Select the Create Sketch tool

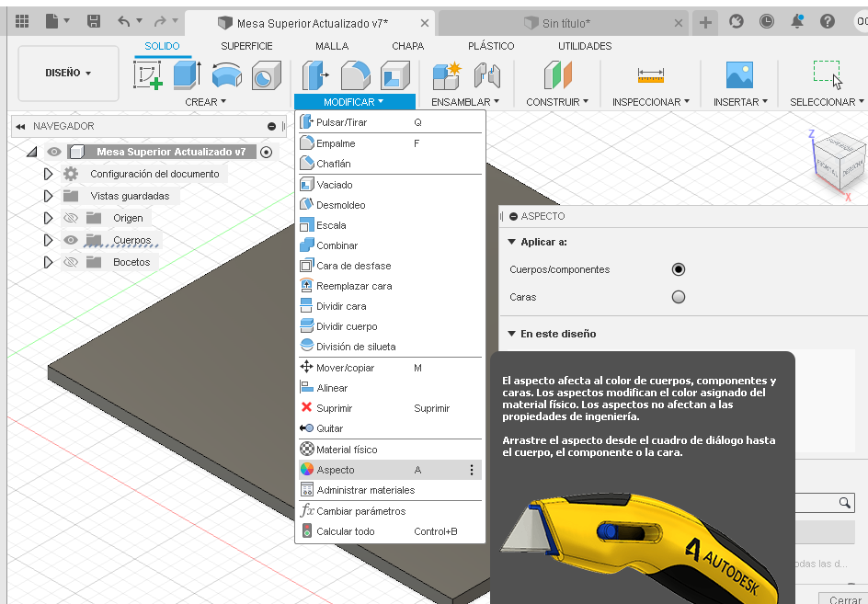148,74
